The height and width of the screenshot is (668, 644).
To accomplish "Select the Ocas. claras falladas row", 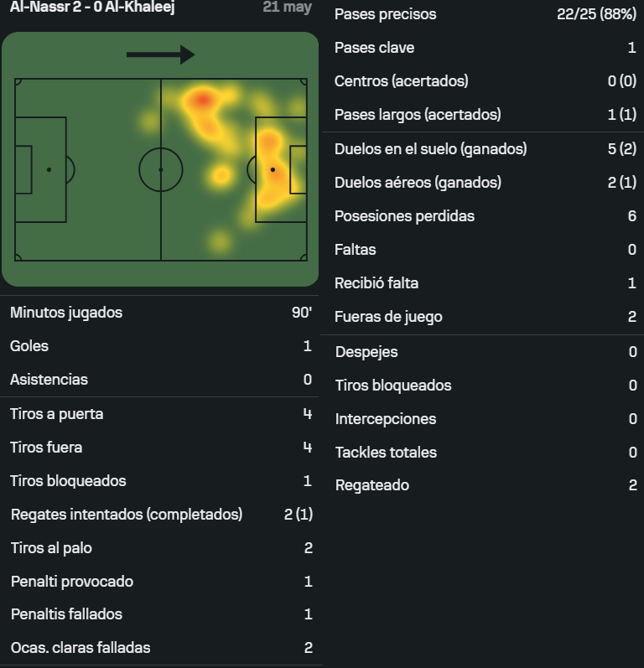I will (x=161, y=648).
